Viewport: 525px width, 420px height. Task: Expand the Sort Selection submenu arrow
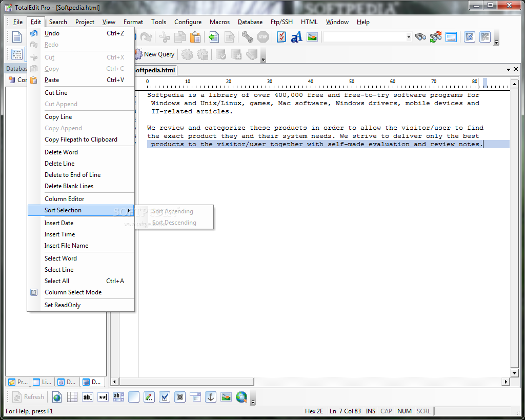[x=129, y=210]
